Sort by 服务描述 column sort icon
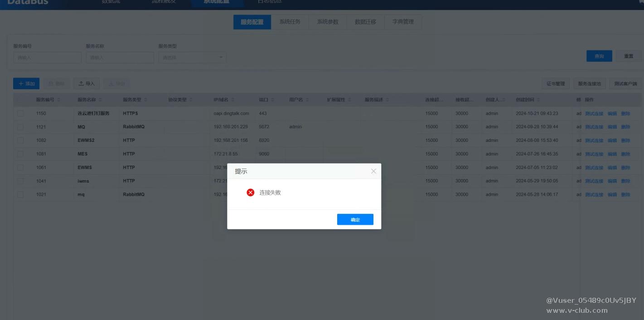 pos(387,100)
